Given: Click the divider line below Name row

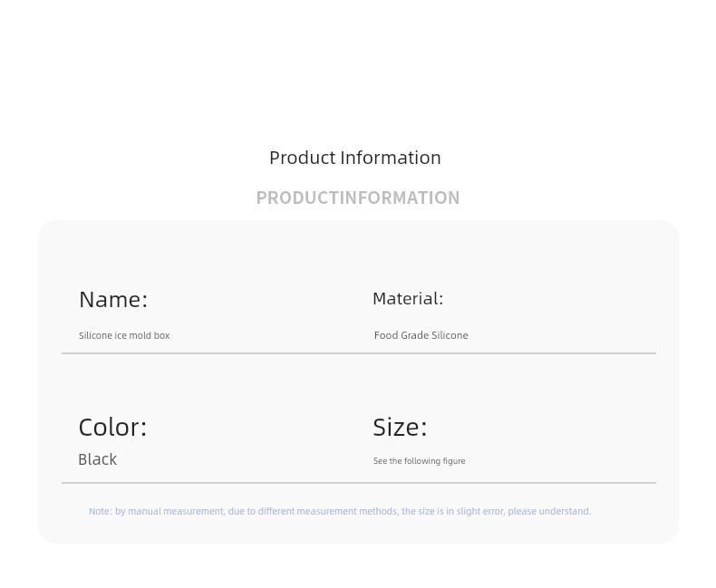Looking at the screenshot, I should pyautogui.click(x=359, y=353).
